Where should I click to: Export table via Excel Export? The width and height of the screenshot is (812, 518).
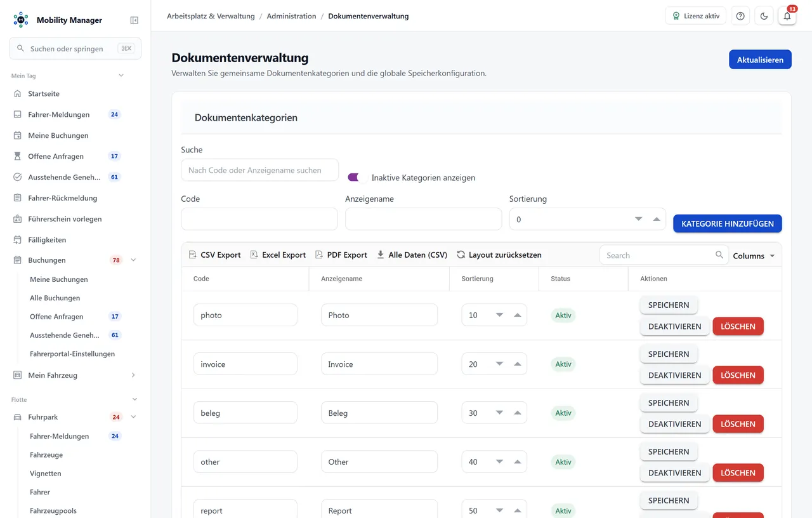[x=278, y=255]
